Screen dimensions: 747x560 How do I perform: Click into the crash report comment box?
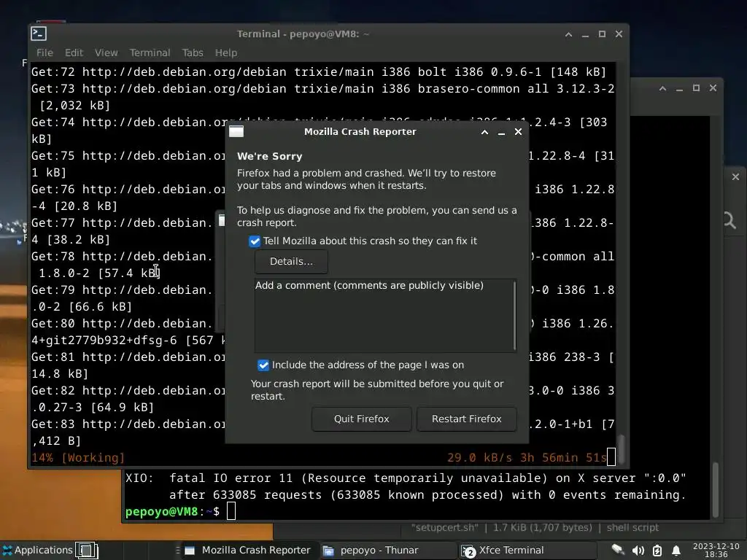click(384, 316)
